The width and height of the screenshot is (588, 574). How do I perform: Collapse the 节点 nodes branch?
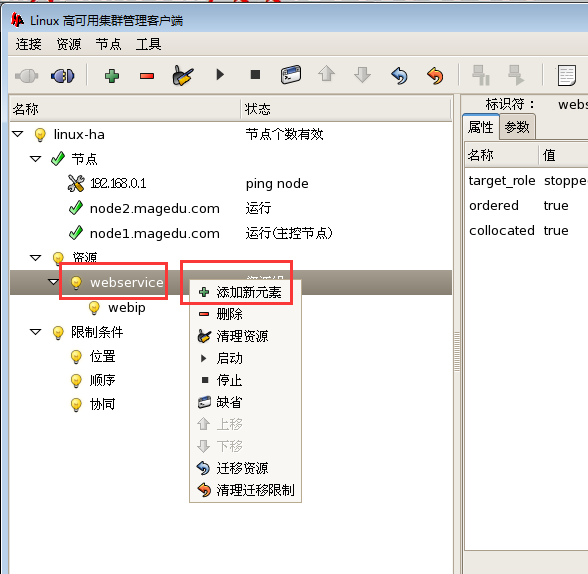(x=36, y=159)
